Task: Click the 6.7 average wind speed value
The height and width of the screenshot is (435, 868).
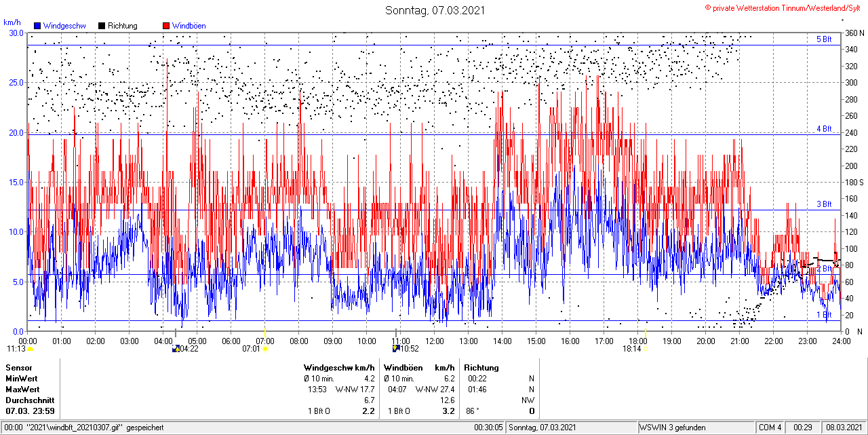Action: pos(370,400)
